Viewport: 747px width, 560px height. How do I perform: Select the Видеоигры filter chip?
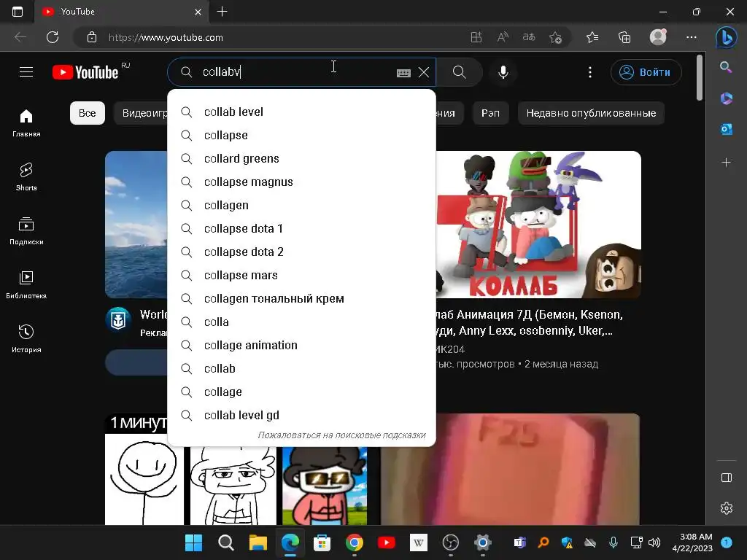tap(141, 113)
